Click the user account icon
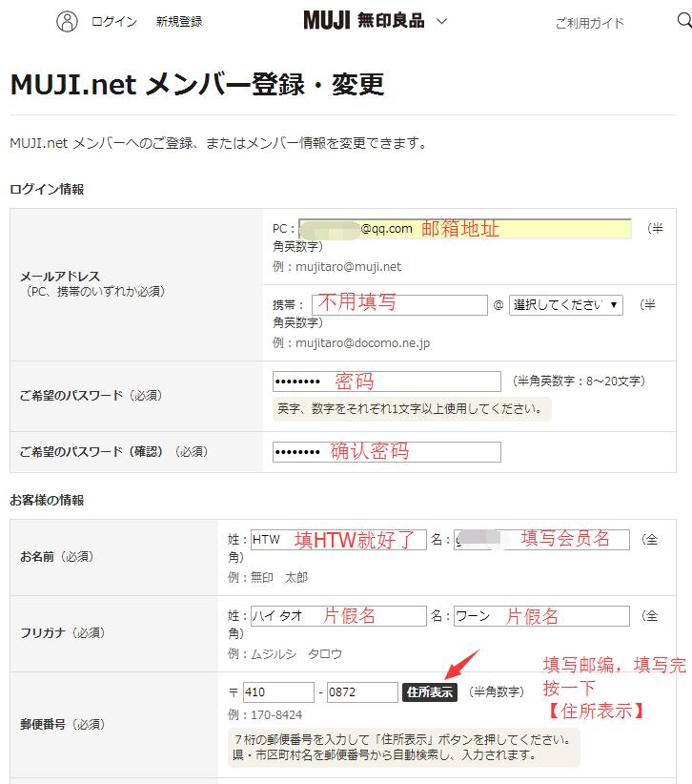The height and width of the screenshot is (784, 692). 67,22
